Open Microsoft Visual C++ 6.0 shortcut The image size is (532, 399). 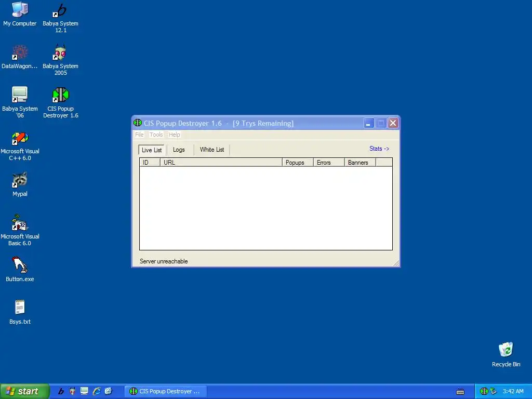click(x=20, y=146)
